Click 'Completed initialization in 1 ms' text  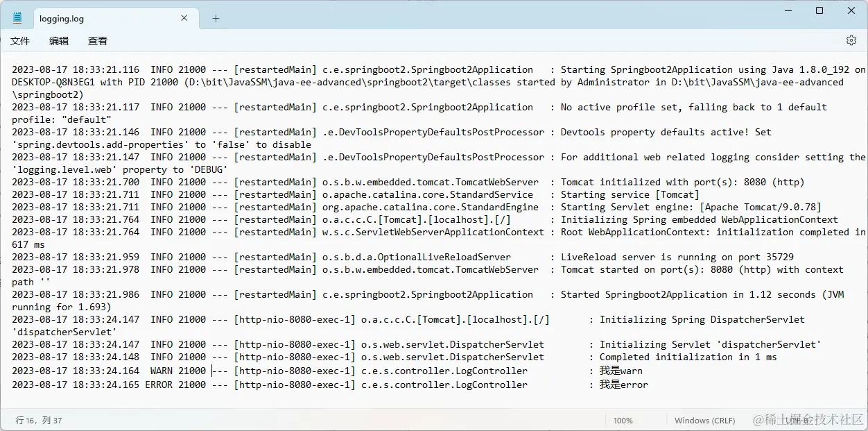pyautogui.click(x=688, y=357)
